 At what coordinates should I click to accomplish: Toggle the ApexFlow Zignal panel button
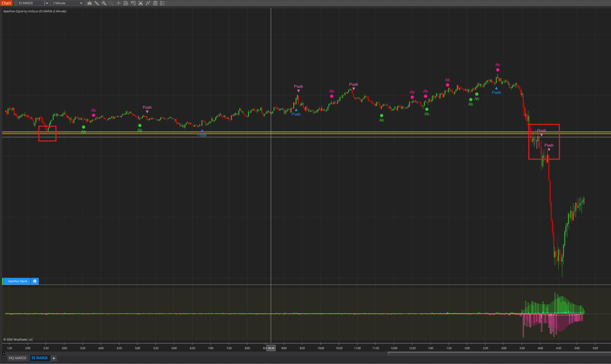(x=17, y=281)
